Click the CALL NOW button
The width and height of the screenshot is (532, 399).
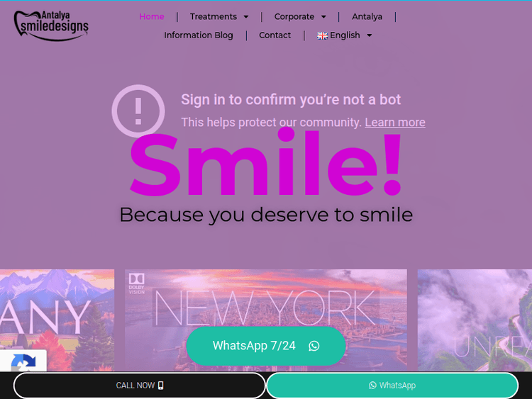pos(140,386)
